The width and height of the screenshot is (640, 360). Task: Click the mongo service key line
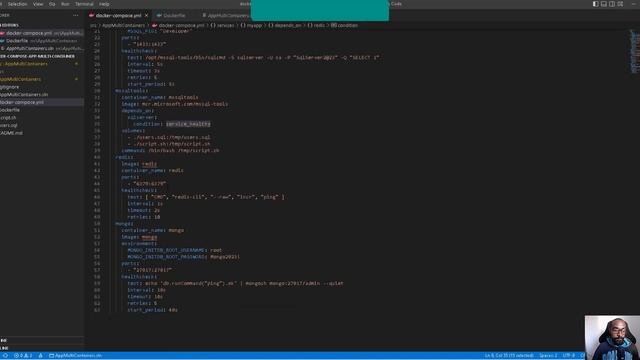tap(124, 224)
